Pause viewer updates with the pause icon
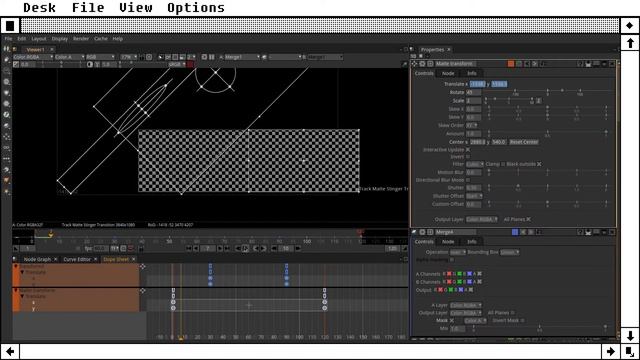 [x=211, y=57]
